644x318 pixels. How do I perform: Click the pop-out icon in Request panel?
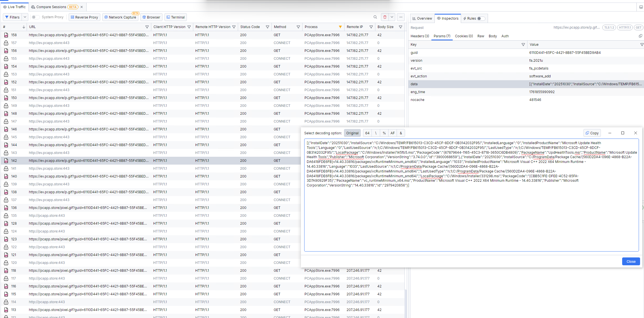coord(640,36)
